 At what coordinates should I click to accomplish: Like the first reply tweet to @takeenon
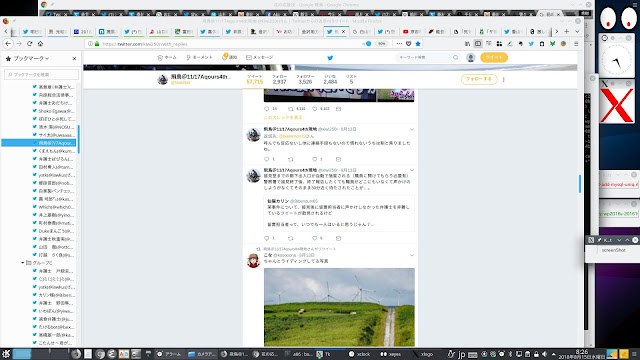click(x=315, y=159)
